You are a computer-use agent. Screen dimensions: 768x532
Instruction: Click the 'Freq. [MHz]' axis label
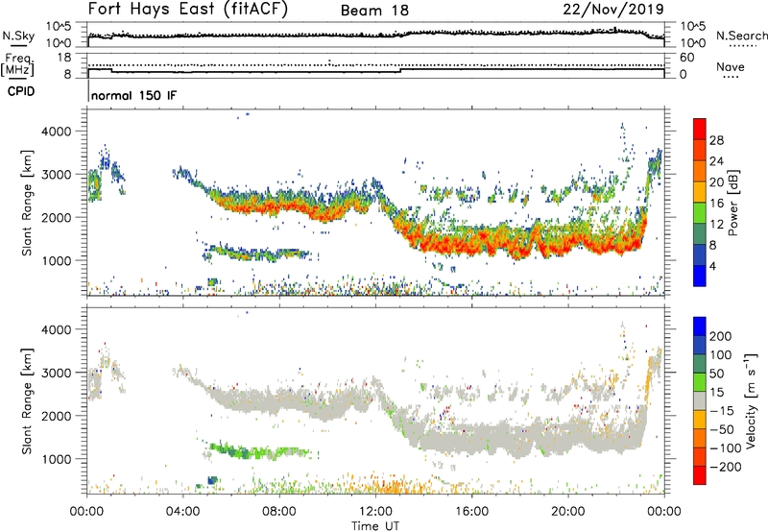click(17, 64)
